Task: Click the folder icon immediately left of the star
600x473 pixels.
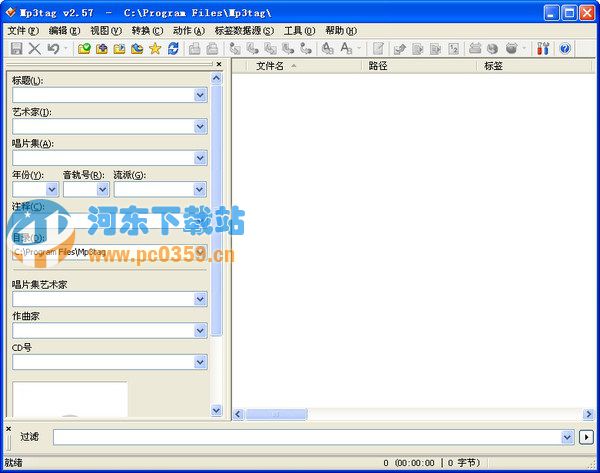Action: click(137, 49)
